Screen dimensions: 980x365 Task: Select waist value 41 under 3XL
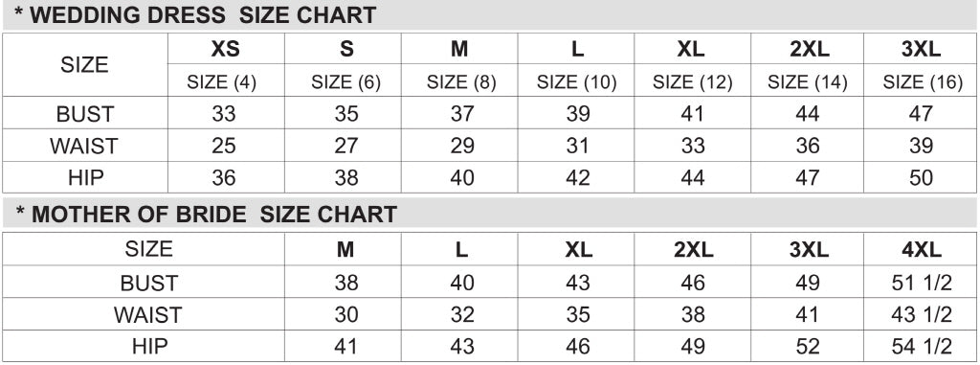tap(808, 314)
